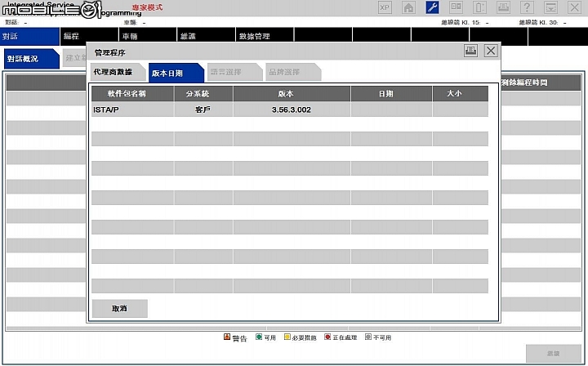Open the wrench administration icon
This screenshot has height=366, width=588.
pos(432,7)
